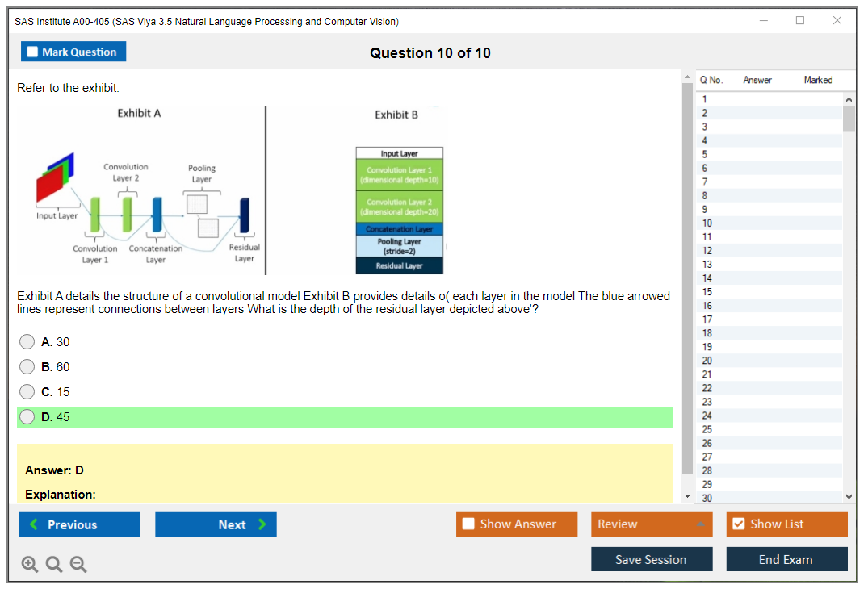Click the zoom in magnifier icon
Viewport: 868px width, 593px height.
(x=29, y=565)
